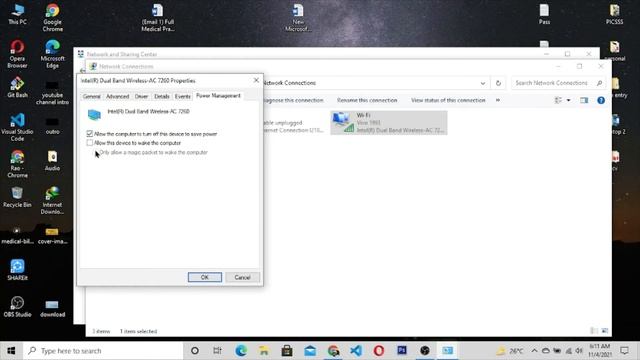
Task: Open the volume control in the tray
Action: tap(579, 351)
